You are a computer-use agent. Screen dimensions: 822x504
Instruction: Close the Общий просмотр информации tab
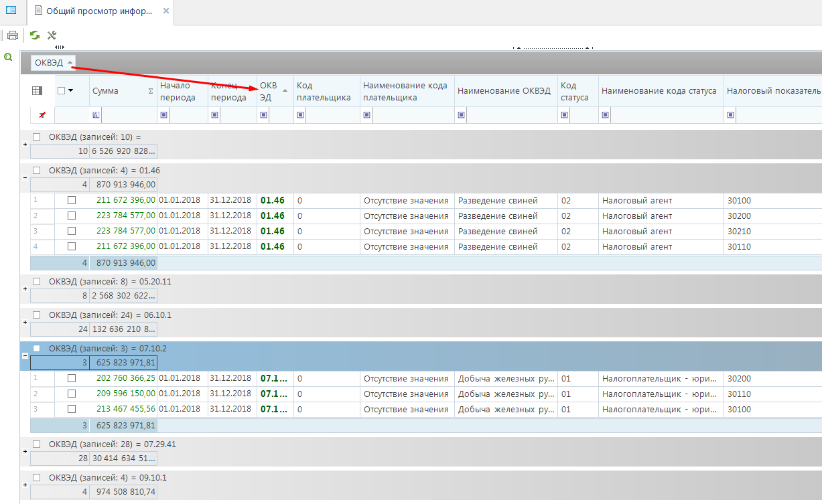[x=166, y=11]
